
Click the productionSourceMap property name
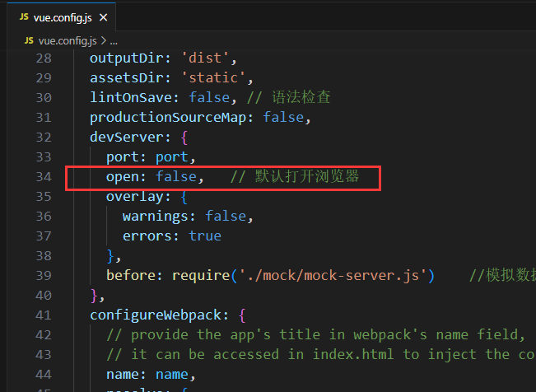coord(168,118)
